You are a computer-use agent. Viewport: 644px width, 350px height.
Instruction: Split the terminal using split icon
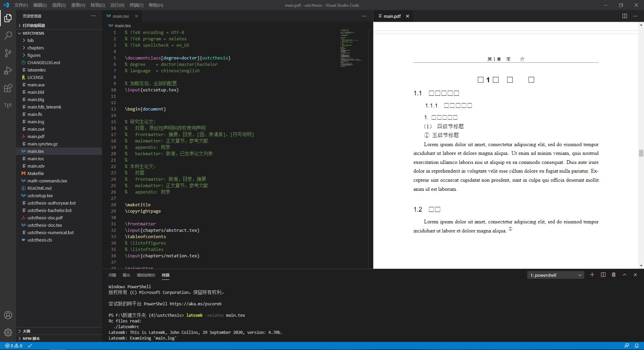[x=603, y=275]
